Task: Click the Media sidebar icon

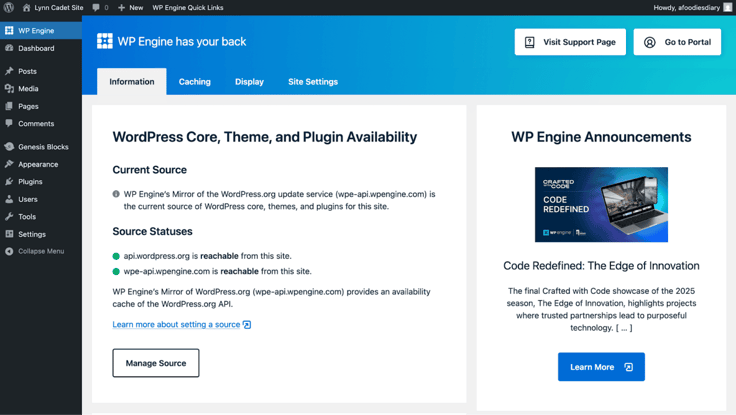Action: tap(9, 88)
